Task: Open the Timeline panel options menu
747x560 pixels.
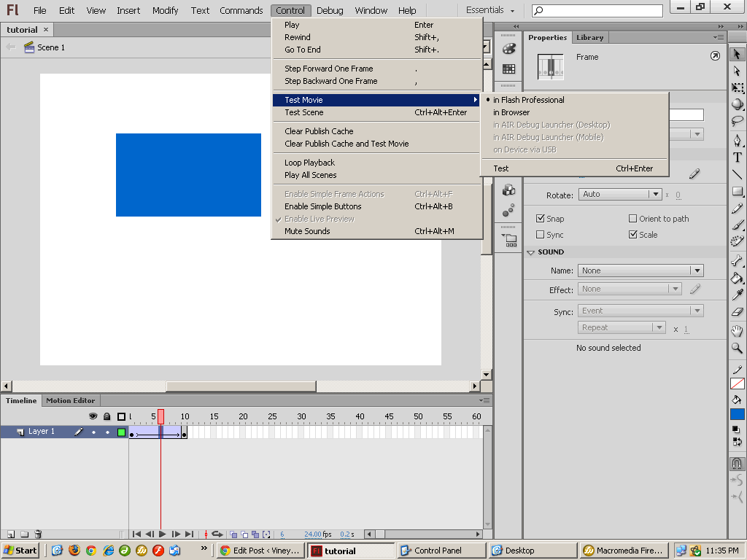Action: click(484, 400)
